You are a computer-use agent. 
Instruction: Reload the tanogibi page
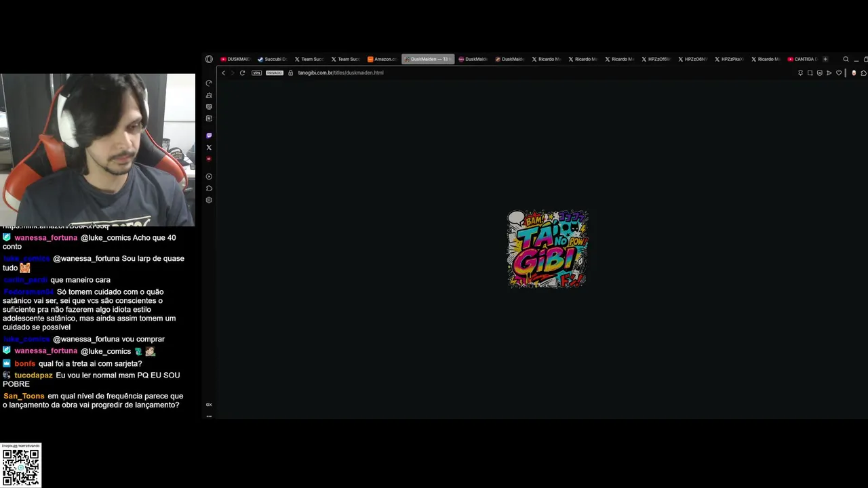point(242,73)
